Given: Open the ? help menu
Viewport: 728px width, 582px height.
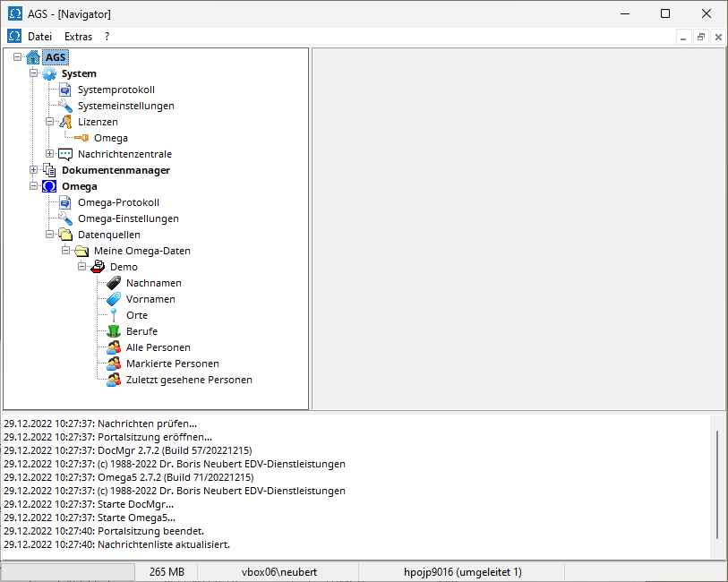Looking at the screenshot, I should tap(107, 37).
